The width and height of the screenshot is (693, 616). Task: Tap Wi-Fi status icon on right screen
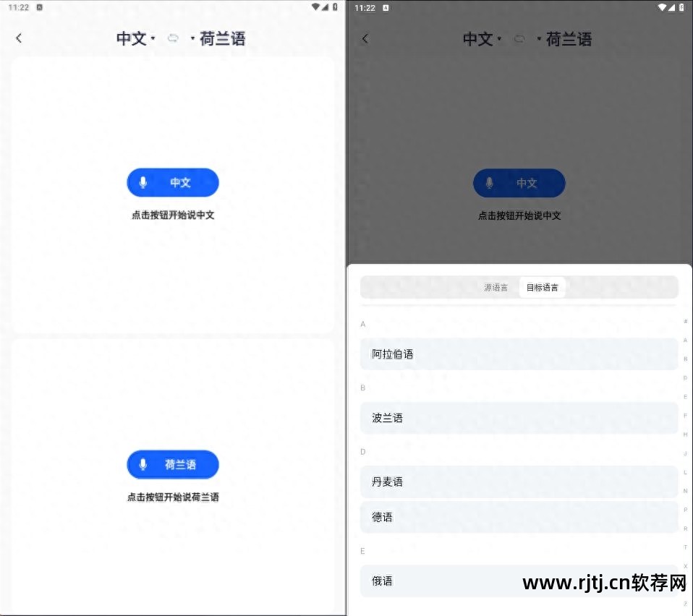pos(662,7)
